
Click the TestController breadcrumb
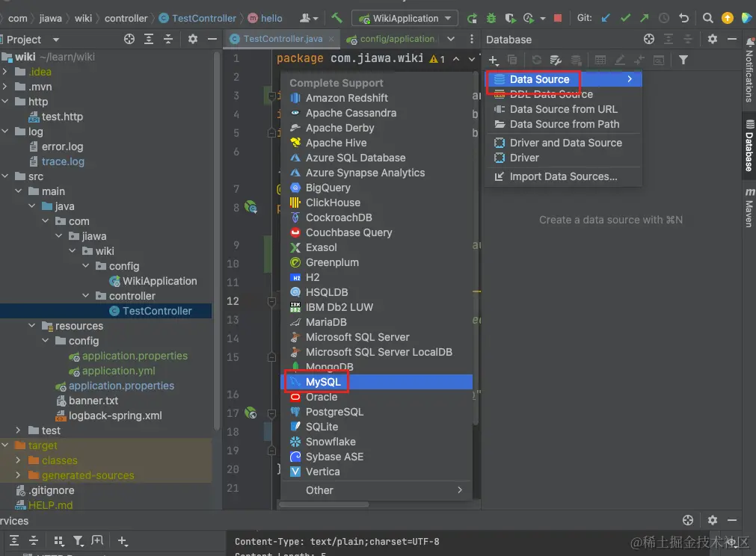pyautogui.click(x=197, y=18)
